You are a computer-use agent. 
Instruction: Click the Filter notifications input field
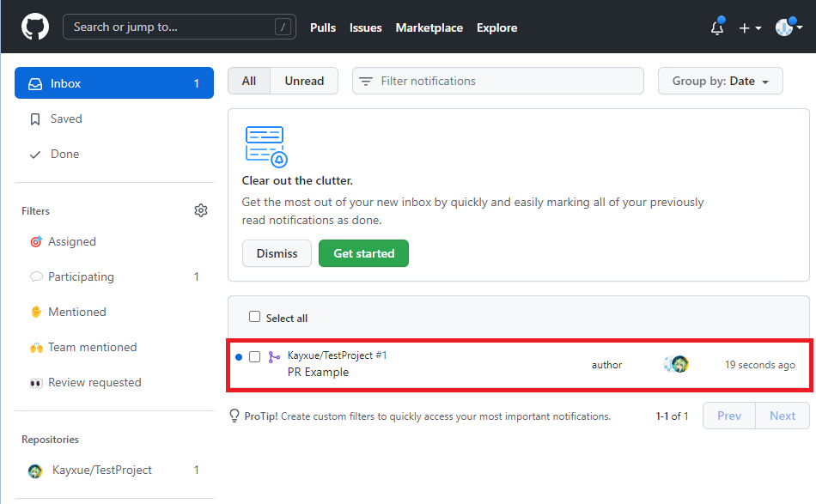pyautogui.click(x=497, y=80)
